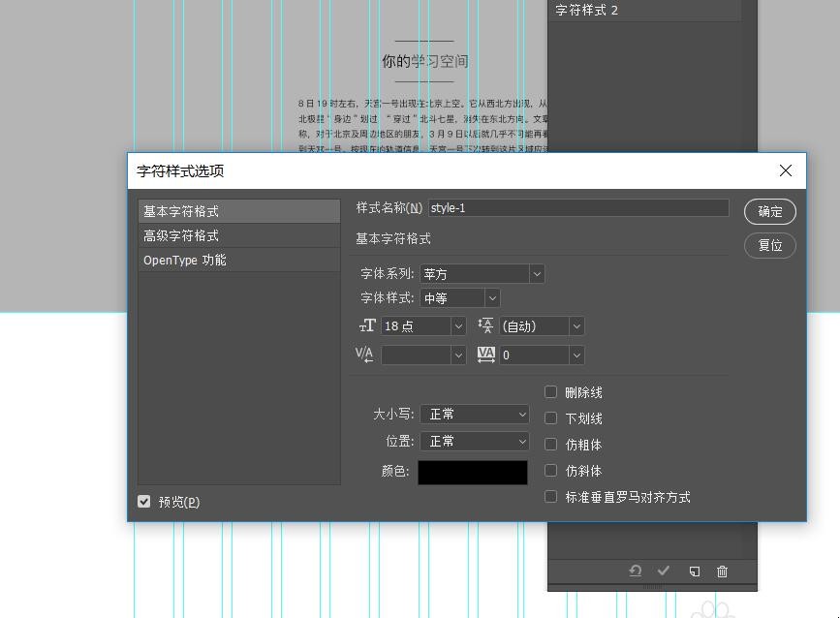Viewport: 840px width, 618px height.
Task: Commit changes with the checkmark icon
Action: (664, 572)
